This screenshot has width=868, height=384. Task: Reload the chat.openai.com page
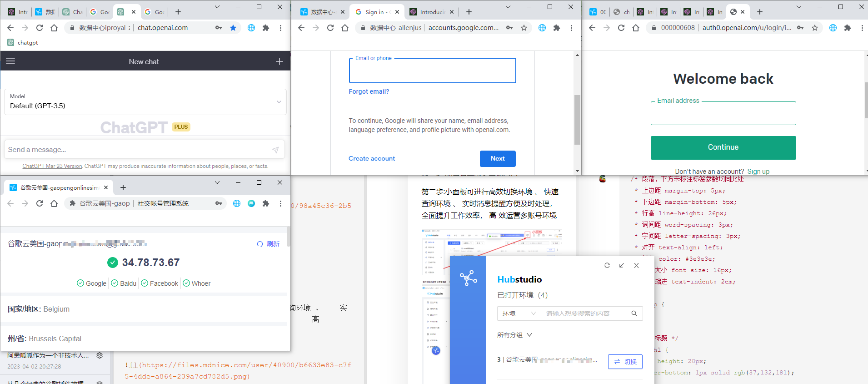(x=40, y=28)
